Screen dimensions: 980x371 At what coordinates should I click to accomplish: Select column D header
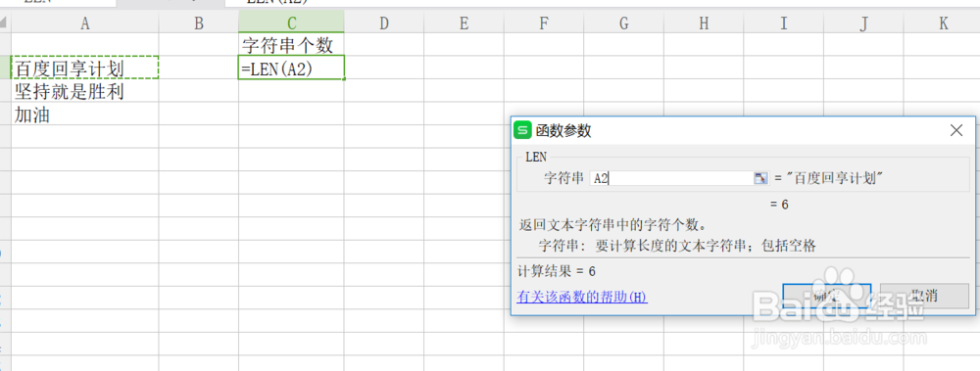[384, 23]
